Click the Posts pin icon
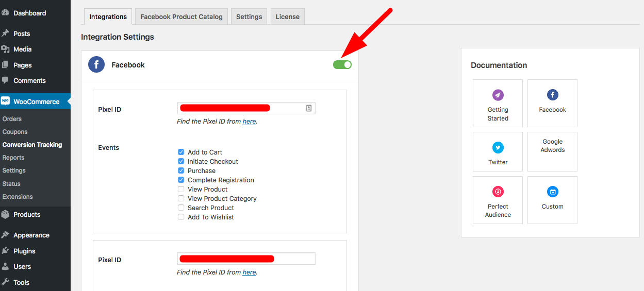The width and height of the screenshot is (644, 291). point(5,33)
